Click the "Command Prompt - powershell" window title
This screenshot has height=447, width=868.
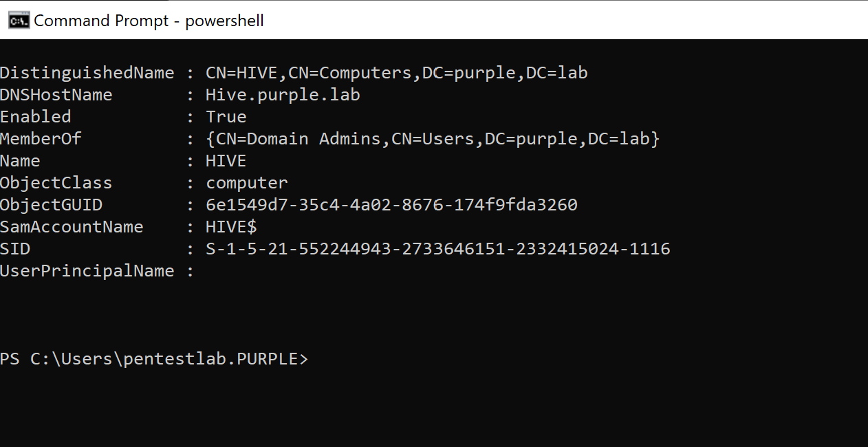(x=149, y=21)
